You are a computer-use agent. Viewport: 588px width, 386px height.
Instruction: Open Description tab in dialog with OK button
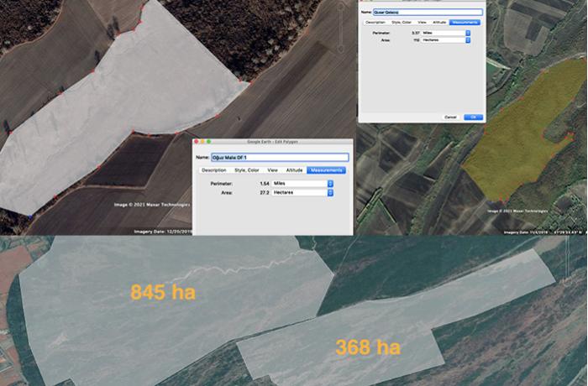click(x=375, y=22)
